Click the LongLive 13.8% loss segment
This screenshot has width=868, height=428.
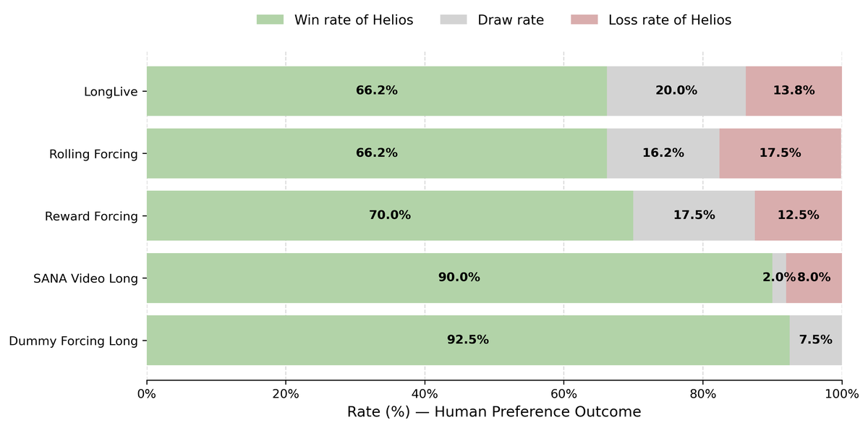pyautogui.click(x=793, y=91)
